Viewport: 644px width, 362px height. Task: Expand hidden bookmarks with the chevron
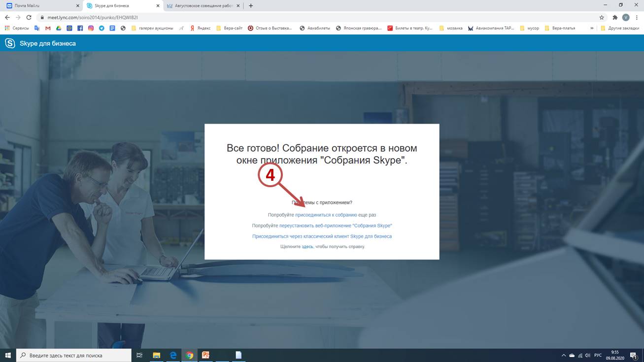592,28
